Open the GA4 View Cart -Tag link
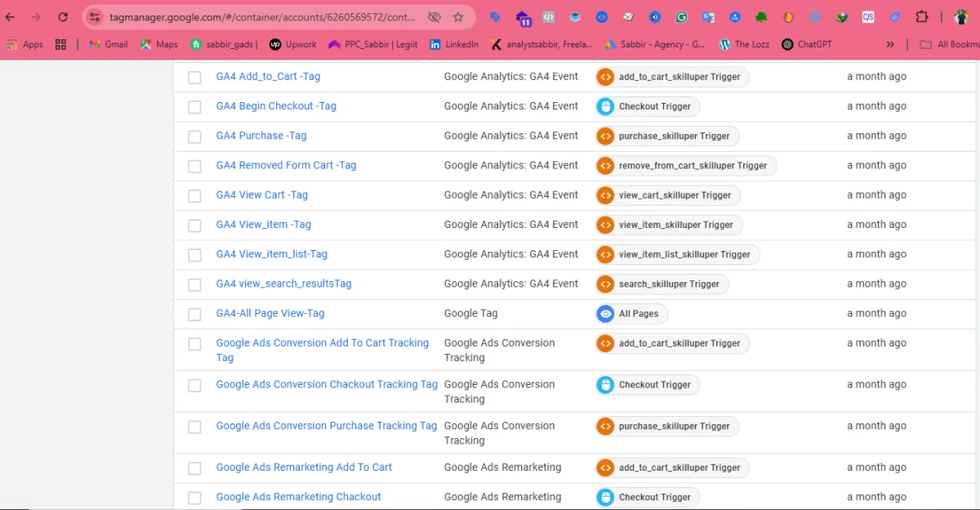 point(262,195)
